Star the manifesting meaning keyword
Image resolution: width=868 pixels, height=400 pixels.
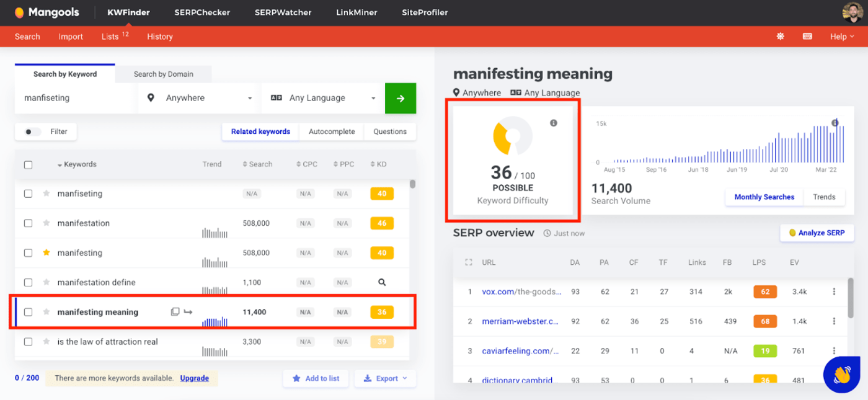pyautogui.click(x=46, y=312)
